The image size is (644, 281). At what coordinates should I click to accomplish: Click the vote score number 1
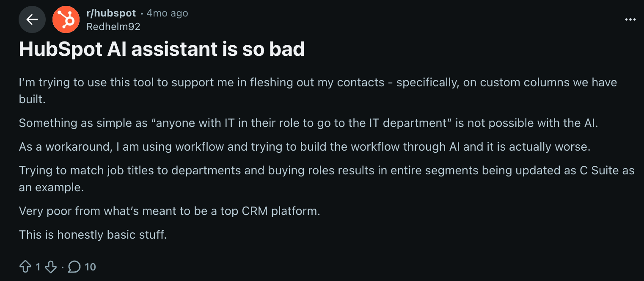pyautogui.click(x=38, y=267)
